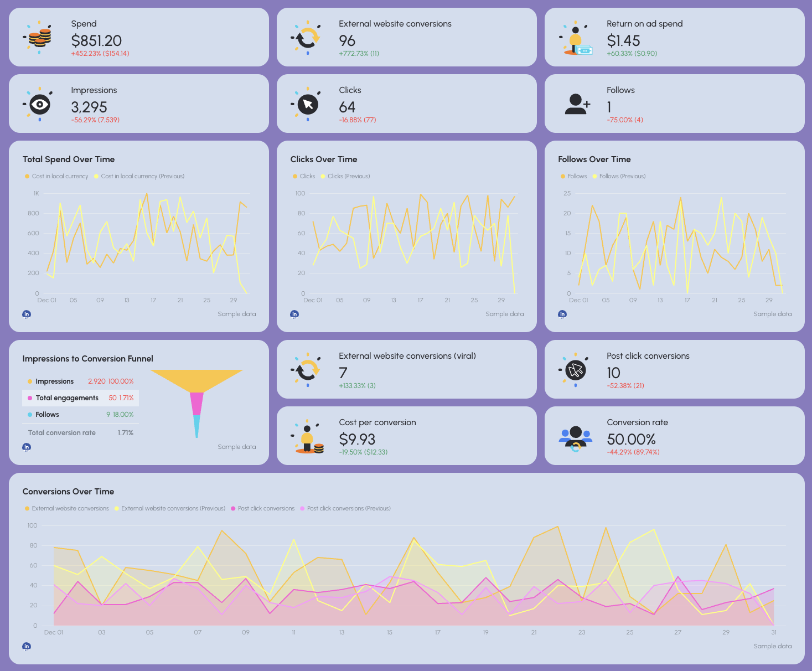Click the Total conversion rate value
This screenshot has height=671, width=812.
125,432
